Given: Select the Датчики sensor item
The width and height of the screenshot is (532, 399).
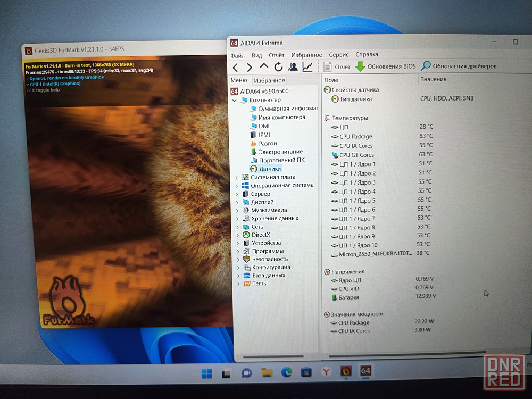Looking at the screenshot, I should [x=265, y=169].
